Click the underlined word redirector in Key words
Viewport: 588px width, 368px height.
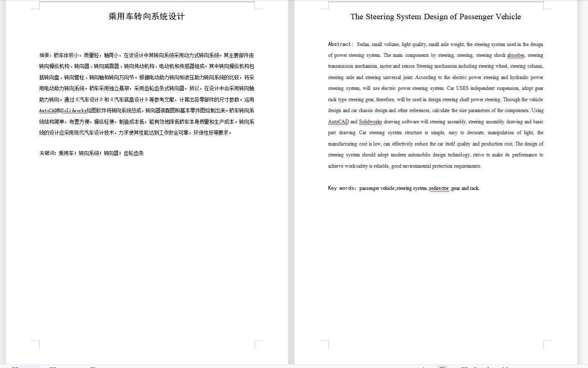[x=439, y=188]
